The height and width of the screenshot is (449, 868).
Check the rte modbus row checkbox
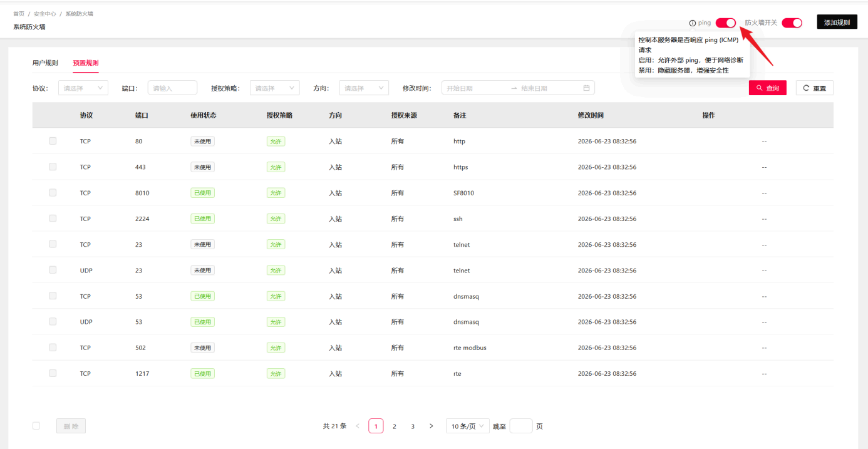pos(53,347)
